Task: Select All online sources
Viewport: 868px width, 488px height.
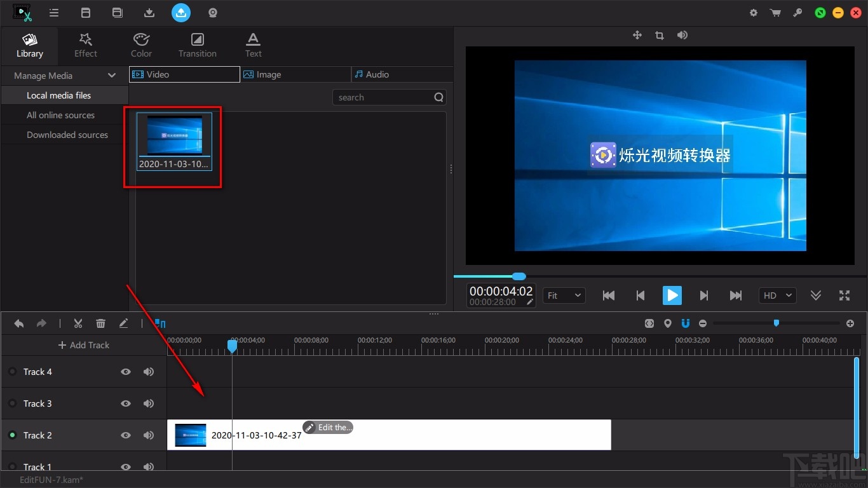Action: tap(60, 115)
